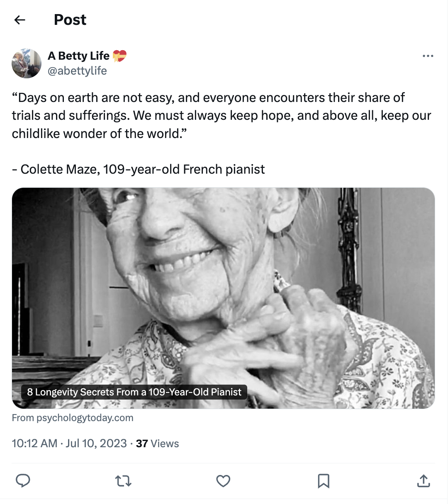Open the more options menu via the ellipsis
Viewport: 448px width, 504px height.
tap(428, 56)
